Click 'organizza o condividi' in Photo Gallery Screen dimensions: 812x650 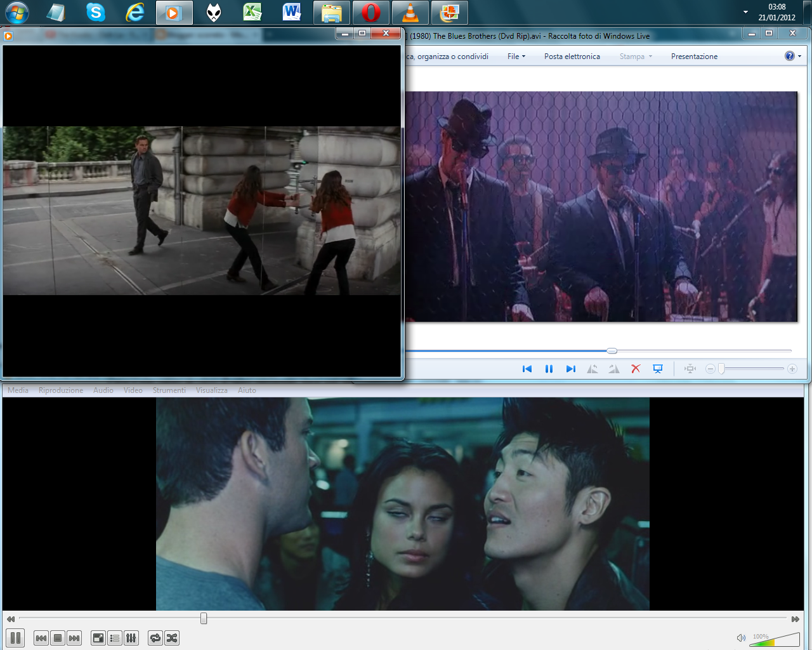click(x=453, y=56)
